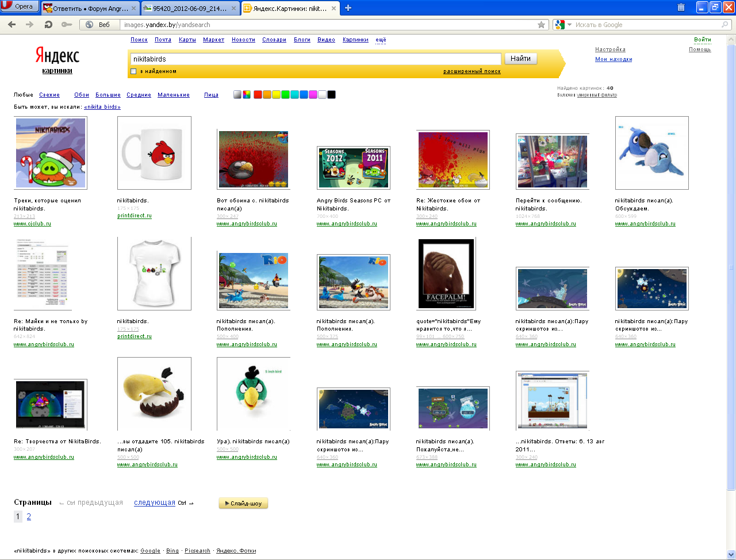
Task: Open расширенный поиск link
Action: (x=471, y=71)
